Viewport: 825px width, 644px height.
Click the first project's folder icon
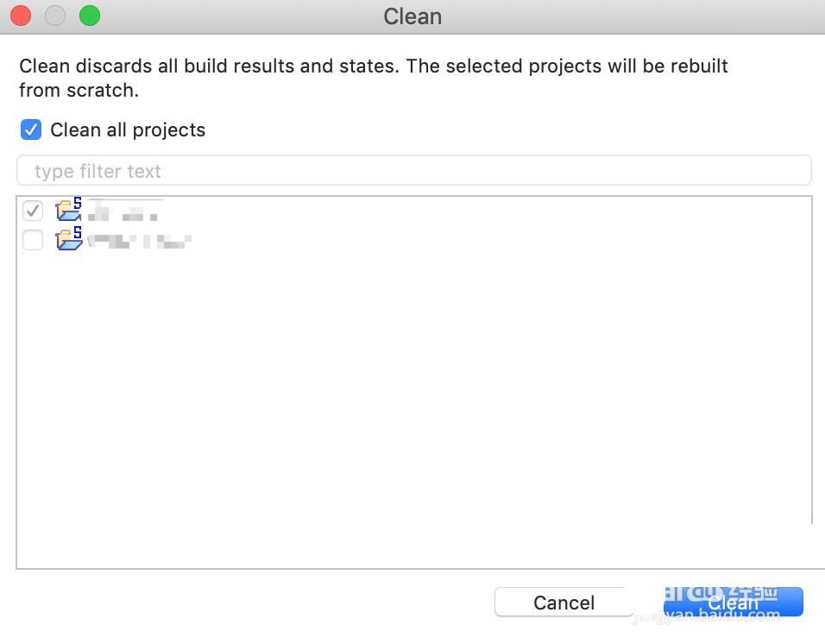pos(68,210)
